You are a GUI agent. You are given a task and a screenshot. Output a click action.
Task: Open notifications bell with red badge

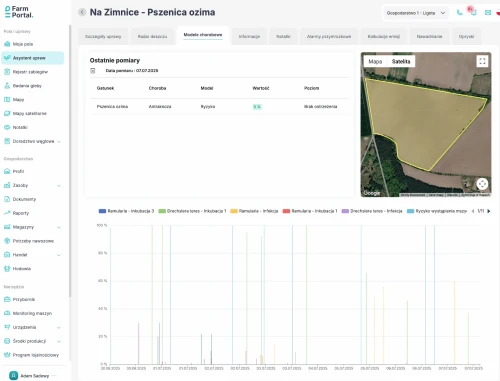(473, 12)
